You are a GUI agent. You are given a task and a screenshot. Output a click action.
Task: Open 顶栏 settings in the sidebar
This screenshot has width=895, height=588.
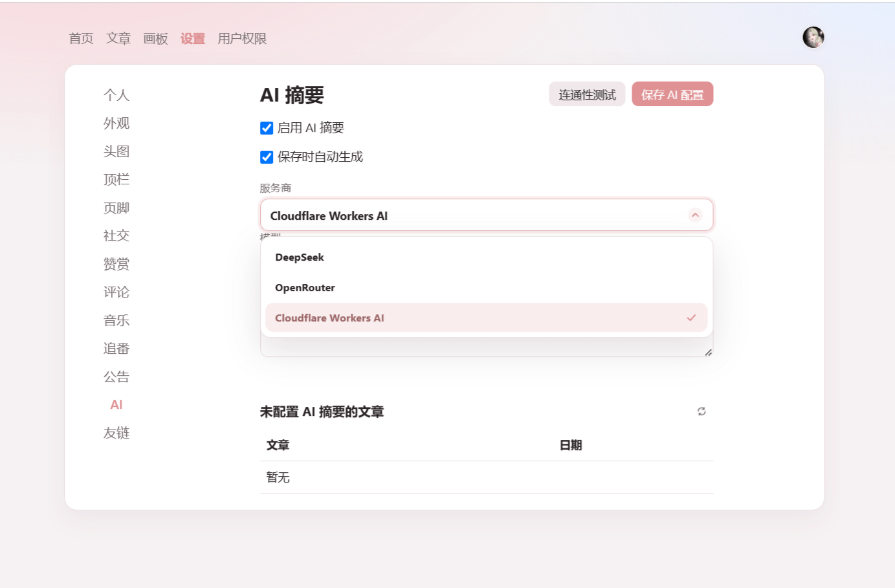(116, 180)
